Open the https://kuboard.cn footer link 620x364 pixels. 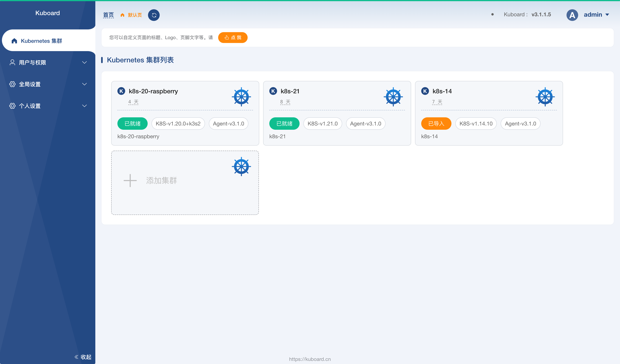pos(310,359)
